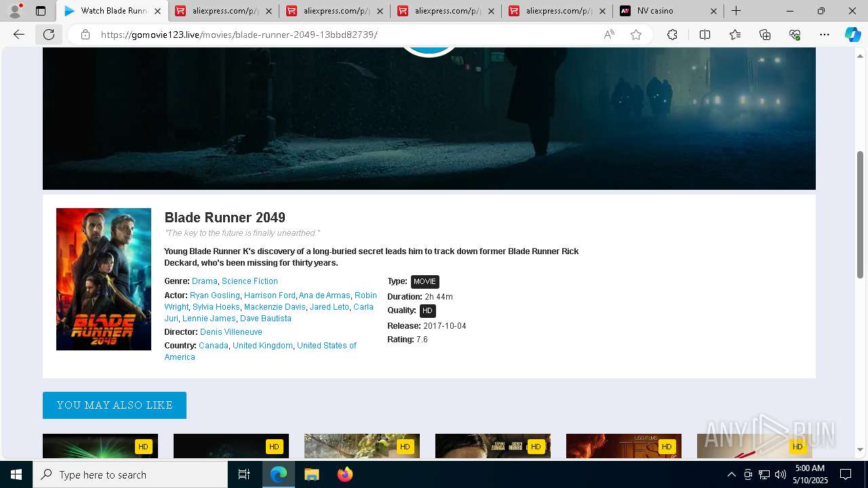Open a new tab with plus button

[x=736, y=11]
